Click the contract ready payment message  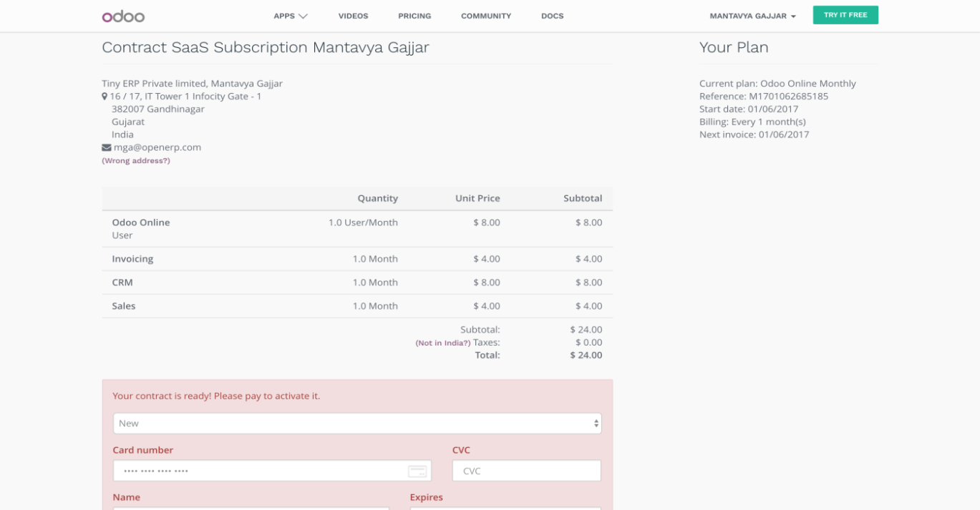216,396
